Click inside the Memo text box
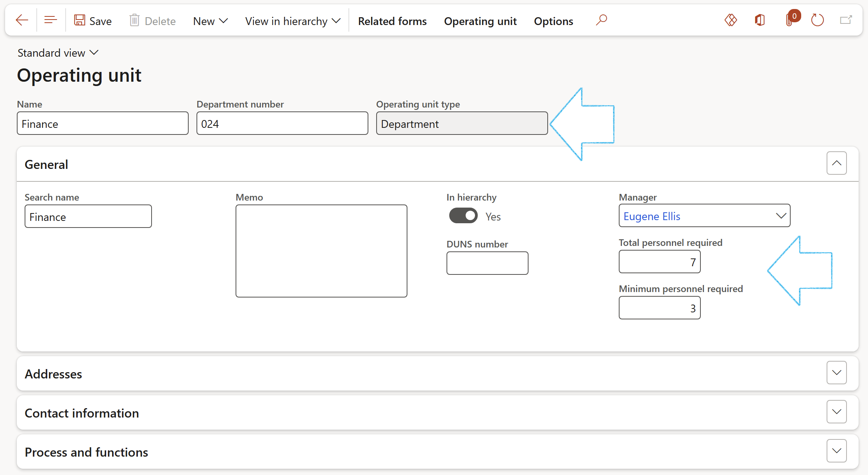Screen dimensions: 868x475 point(321,251)
